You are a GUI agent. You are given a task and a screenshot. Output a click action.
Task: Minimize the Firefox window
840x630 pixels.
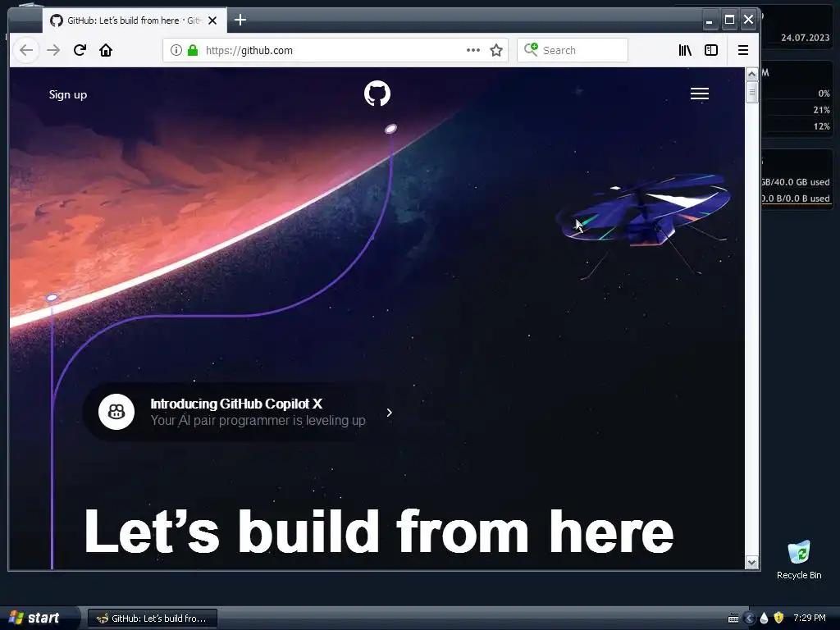tap(710, 21)
